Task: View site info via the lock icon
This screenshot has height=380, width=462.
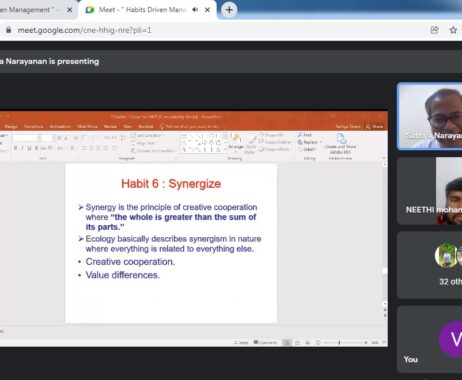Action: (x=9, y=30)
